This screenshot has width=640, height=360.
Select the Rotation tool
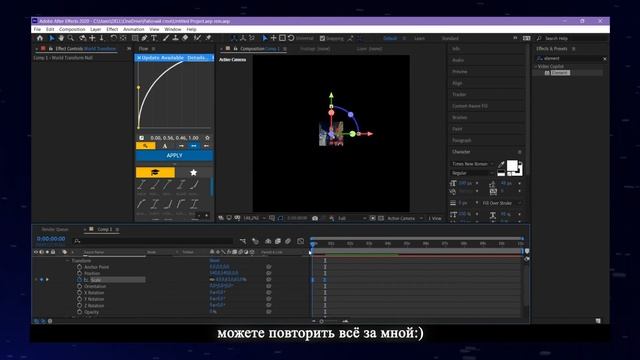[113, 38]
